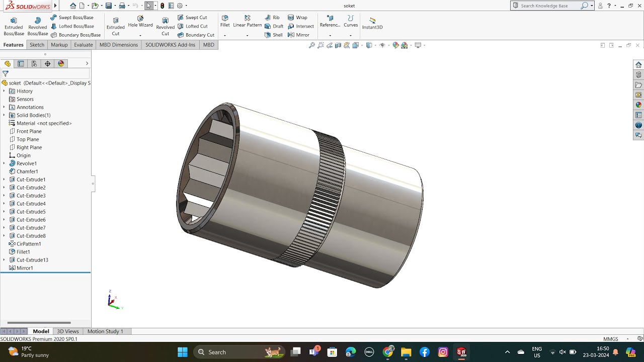The width and height of the screenshot is (644, 362).
Task: Select the Rib tool
Action: click(x=272, y=18)
